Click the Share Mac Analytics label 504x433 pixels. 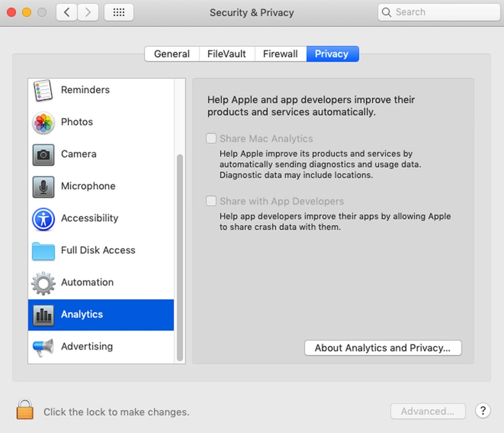pos(266,139)
